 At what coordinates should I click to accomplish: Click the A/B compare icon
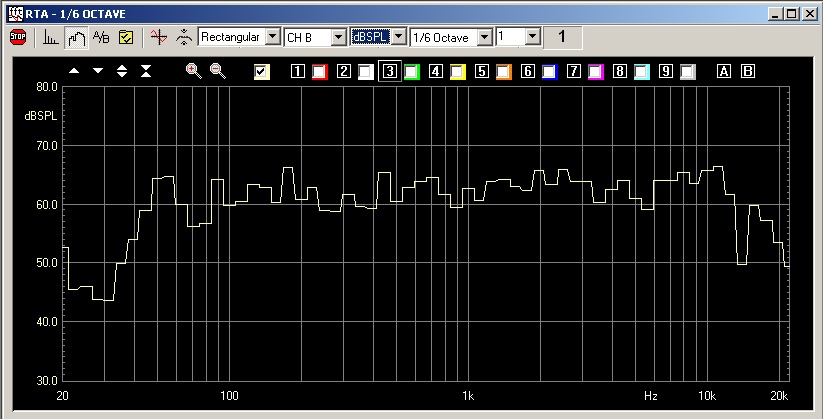click(x=101, y=38)
